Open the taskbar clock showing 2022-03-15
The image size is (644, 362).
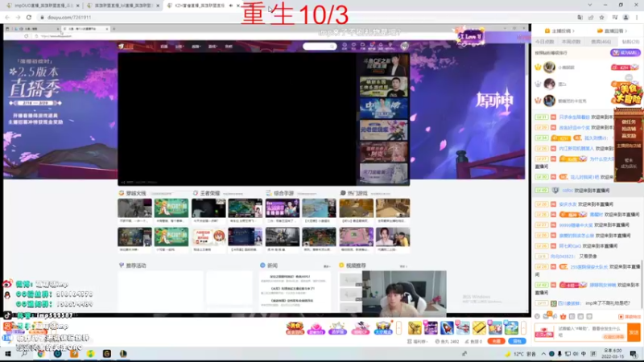613,353
